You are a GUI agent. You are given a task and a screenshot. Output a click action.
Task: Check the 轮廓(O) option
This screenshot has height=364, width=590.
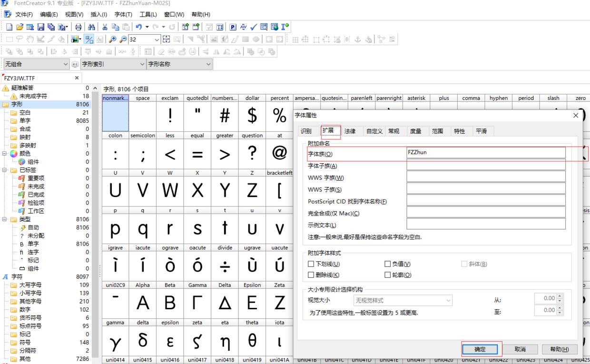click(388, 275)
